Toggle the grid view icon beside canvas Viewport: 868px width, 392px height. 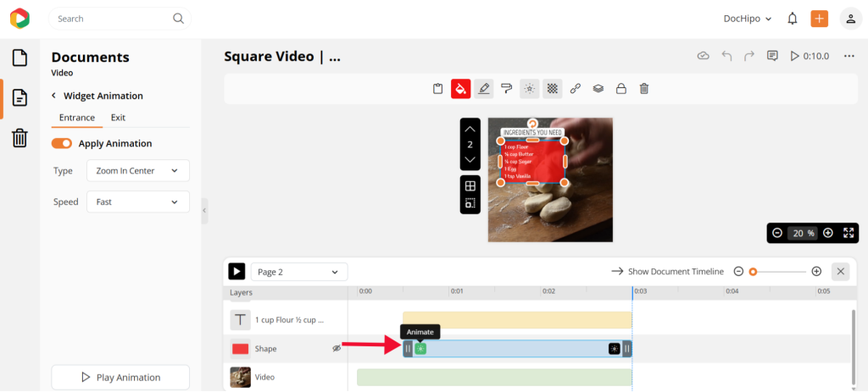[x=470, y=186]
